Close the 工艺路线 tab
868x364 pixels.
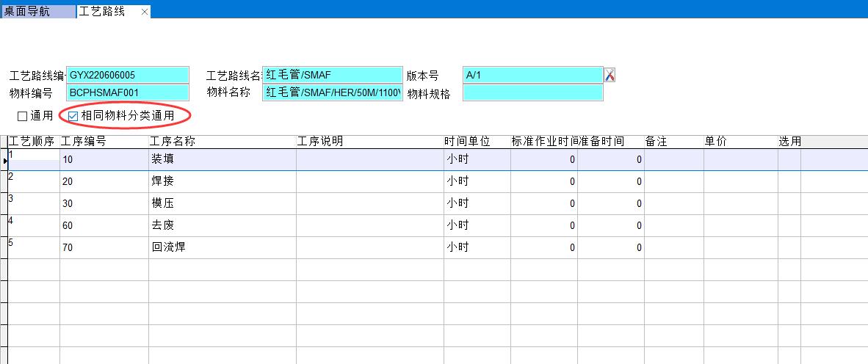click(145, 12)
